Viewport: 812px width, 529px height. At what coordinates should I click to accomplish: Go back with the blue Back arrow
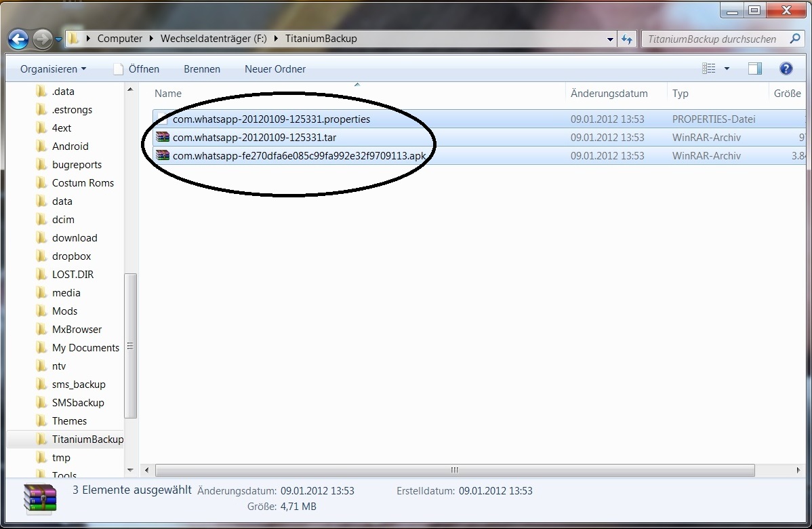pos(18,39)
